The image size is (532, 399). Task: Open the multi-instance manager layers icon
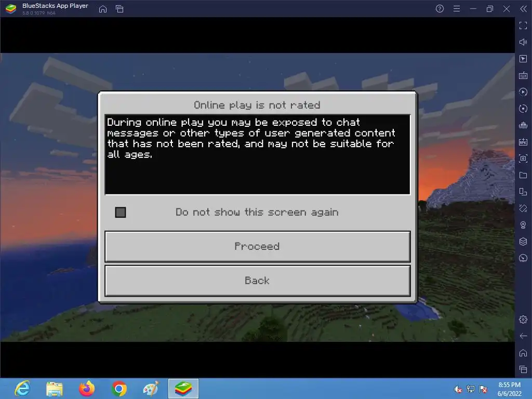pyautogui.click(x=523, y=242)
